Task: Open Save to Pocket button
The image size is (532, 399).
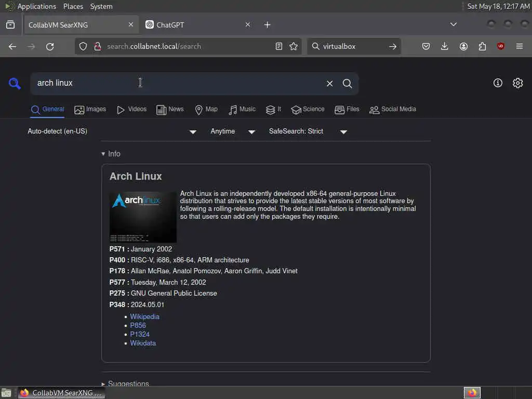Action: click(426, 46)
